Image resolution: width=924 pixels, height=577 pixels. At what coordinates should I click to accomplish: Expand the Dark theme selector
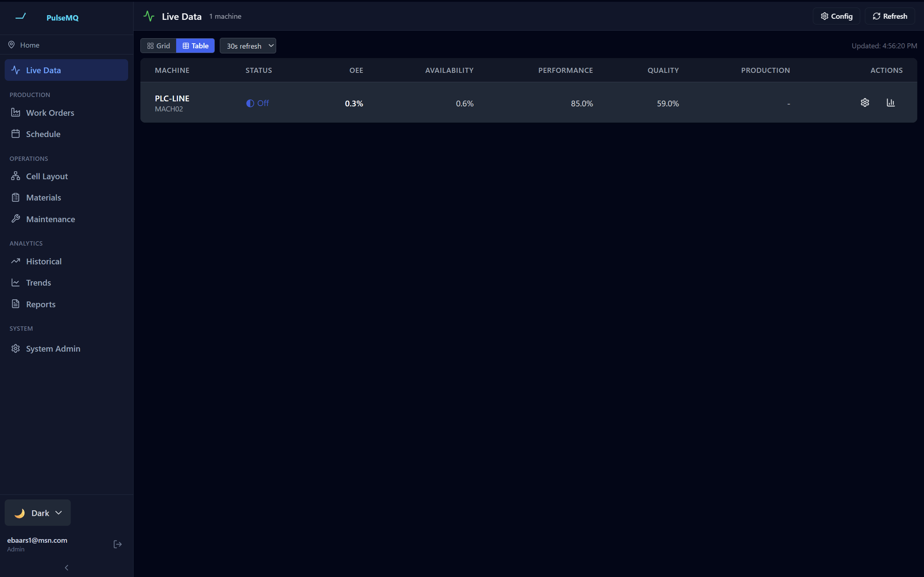click(38, 512)
